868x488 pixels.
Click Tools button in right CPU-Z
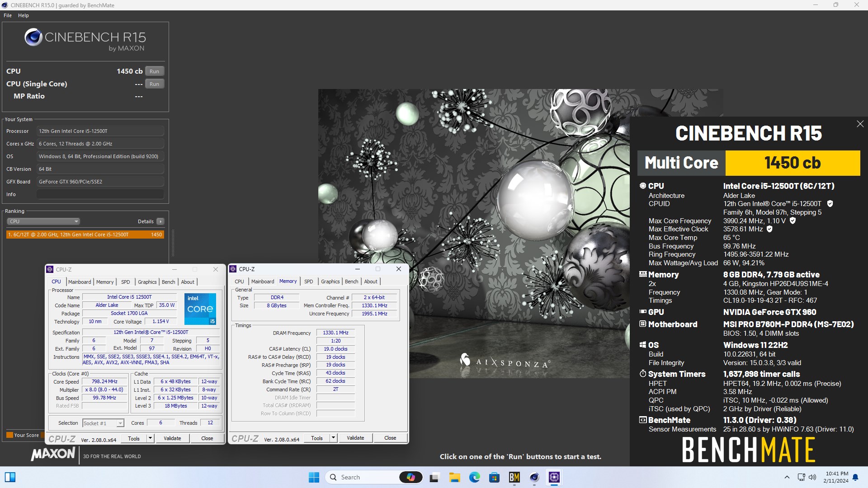pyautogui.click(x=317, y=438)
